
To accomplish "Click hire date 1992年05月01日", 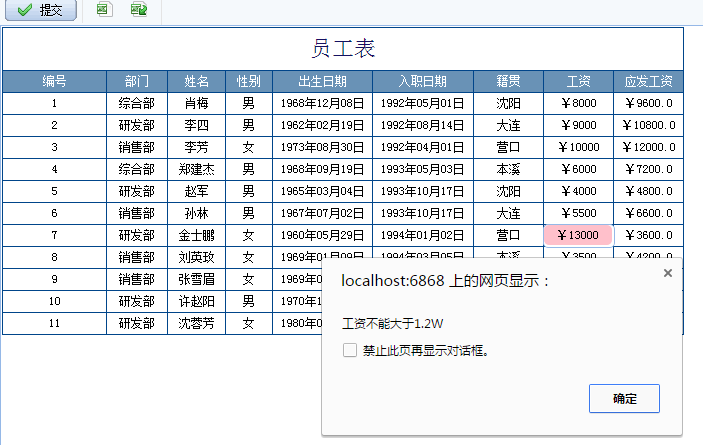I will (422, 104).
